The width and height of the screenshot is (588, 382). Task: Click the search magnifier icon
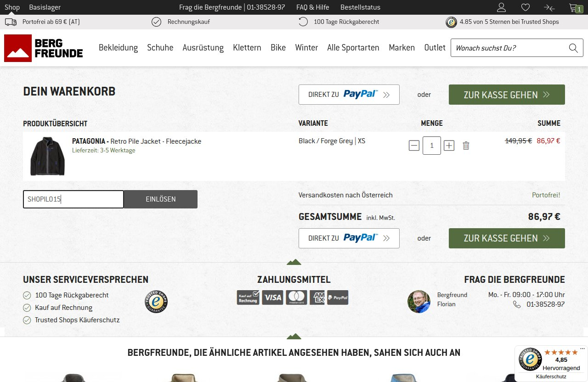[x=573, y=48]
